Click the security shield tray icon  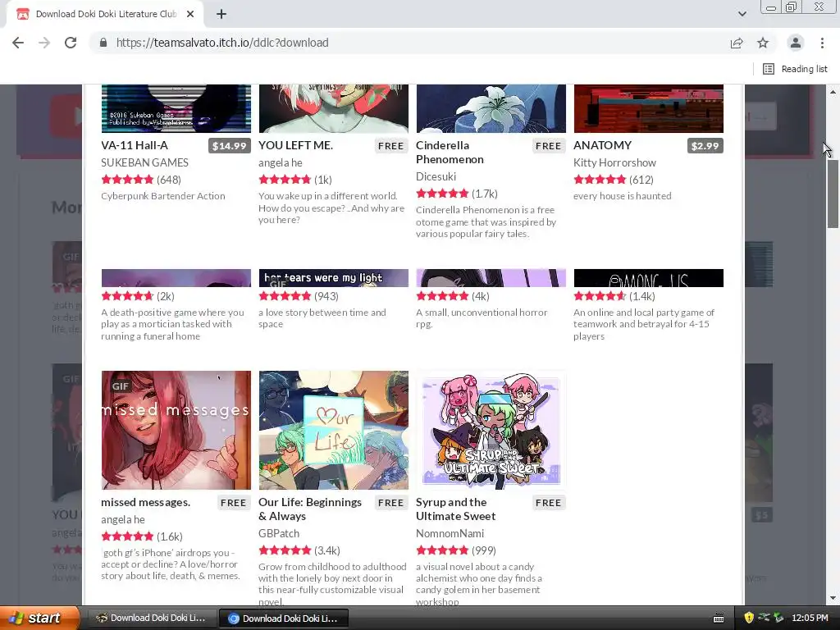(x=749, y=618)
